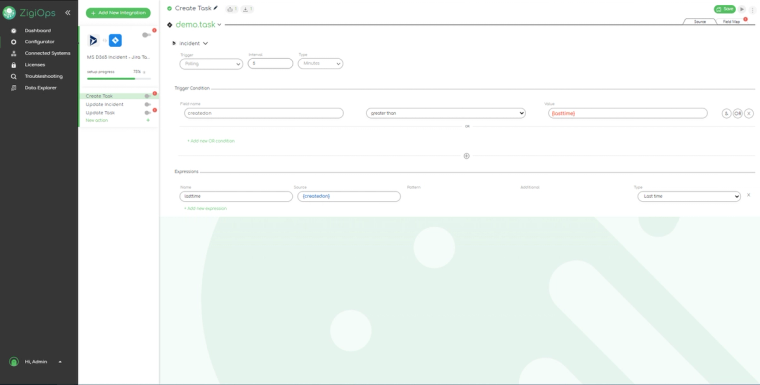
Task: Click the pencil icon to rename Create Task
Action: pos(216,8)
